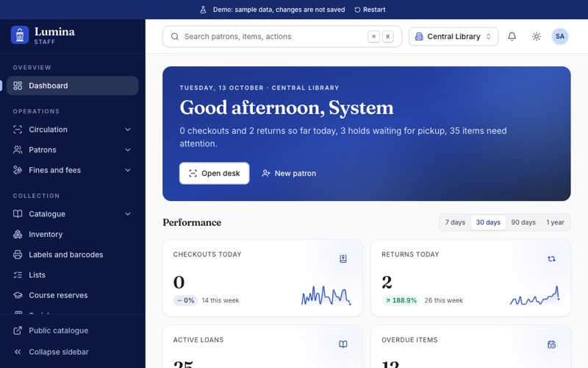Click the Lumina lantern logo icon
This screenshot has width=588, height=368.
coord(20,35)
